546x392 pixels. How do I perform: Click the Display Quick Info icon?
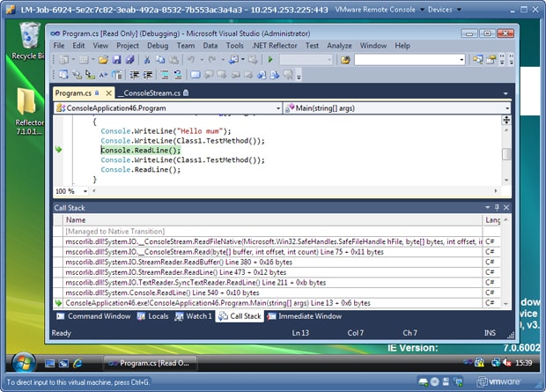click(x=90, y=75)
